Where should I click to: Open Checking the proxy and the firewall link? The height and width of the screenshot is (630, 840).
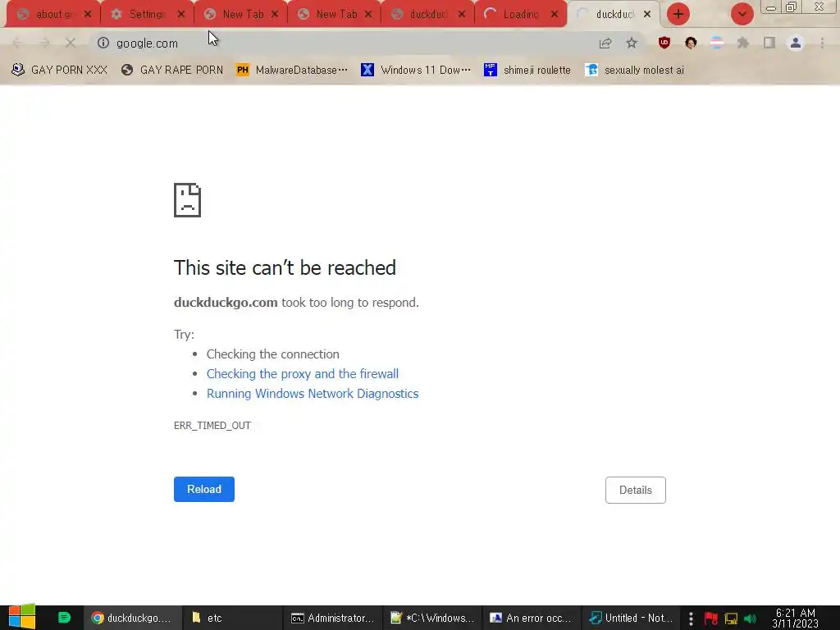click(303, 373)
